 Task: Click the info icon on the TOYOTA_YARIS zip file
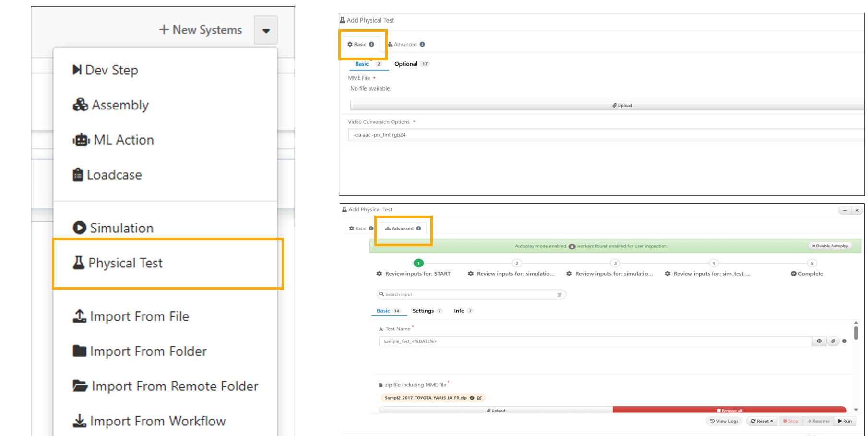click(x=472, y=398)
